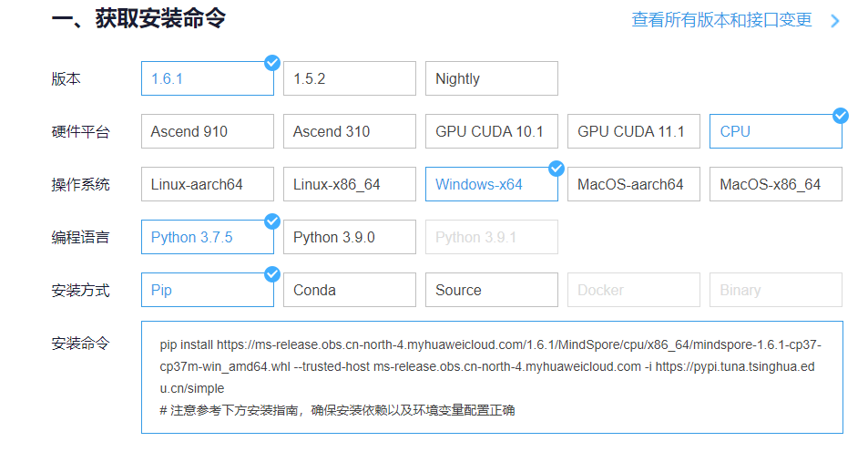Click inside the install command text box

(x=492, y=376)
